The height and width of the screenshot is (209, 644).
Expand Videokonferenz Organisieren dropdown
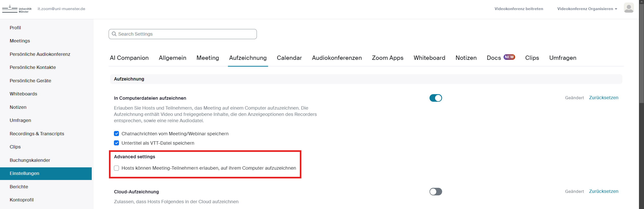[587, 9]
